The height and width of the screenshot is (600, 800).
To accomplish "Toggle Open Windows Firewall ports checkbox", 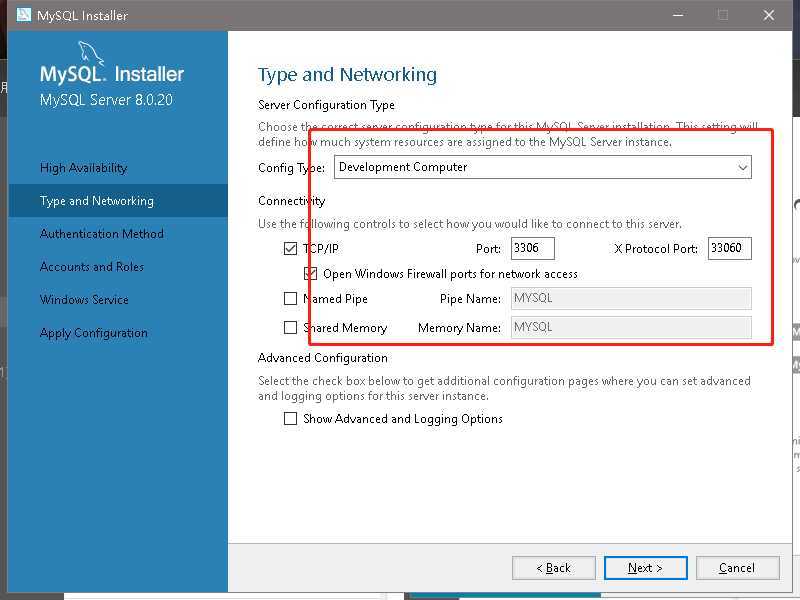I will pyautogui.click(x=310, y=274).
